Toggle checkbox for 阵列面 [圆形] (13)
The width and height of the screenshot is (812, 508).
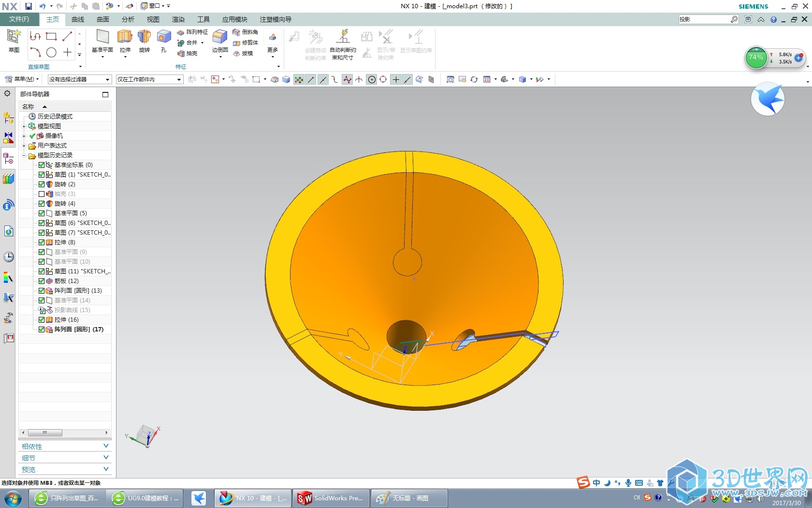point(42,291)
